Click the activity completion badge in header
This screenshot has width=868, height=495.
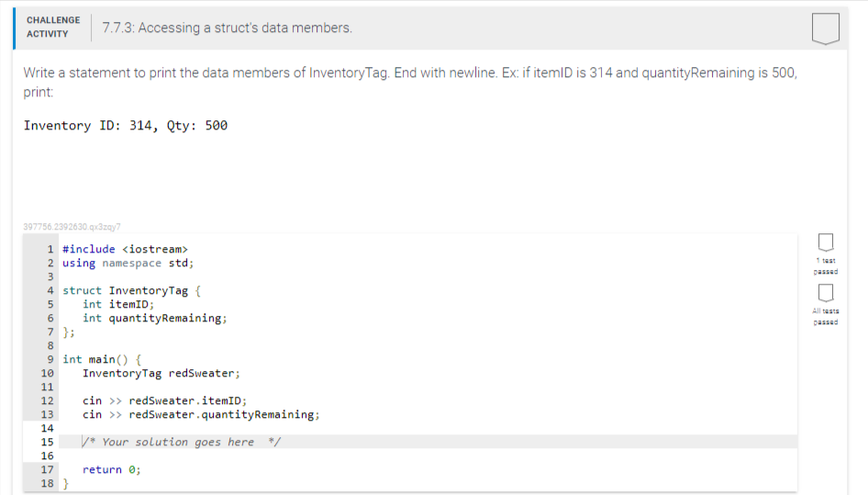click(826, 28)
